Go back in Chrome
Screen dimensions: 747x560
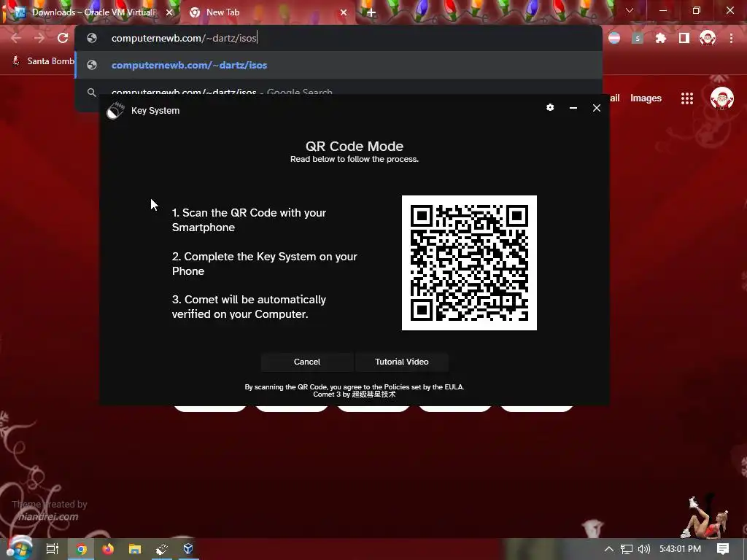coord(16,38)
